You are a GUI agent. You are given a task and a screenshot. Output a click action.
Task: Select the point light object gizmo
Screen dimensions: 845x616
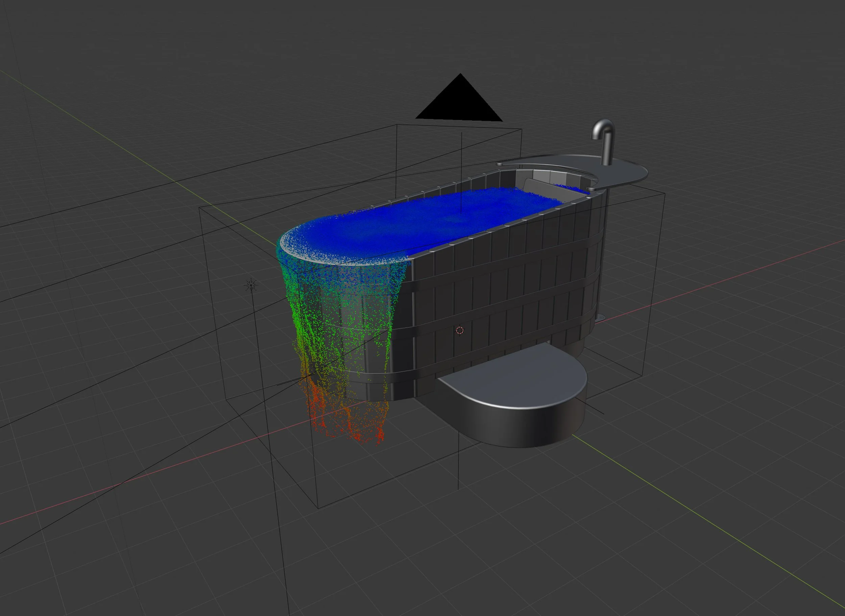[251, 286]
